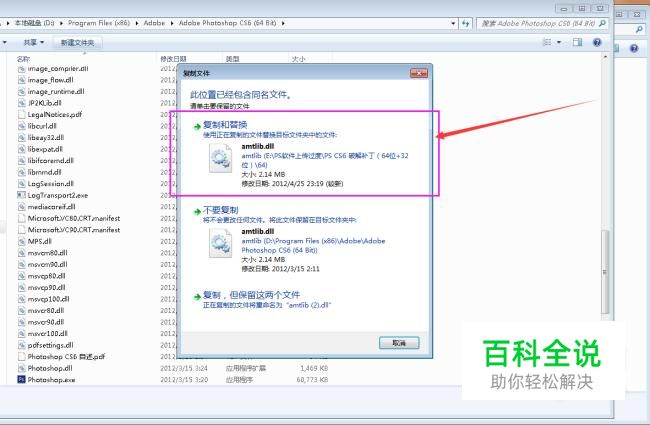Viewport: 650px width, 425px height.
Task: Click the green arrow beside Don't copy
Action: coord(197,212)
